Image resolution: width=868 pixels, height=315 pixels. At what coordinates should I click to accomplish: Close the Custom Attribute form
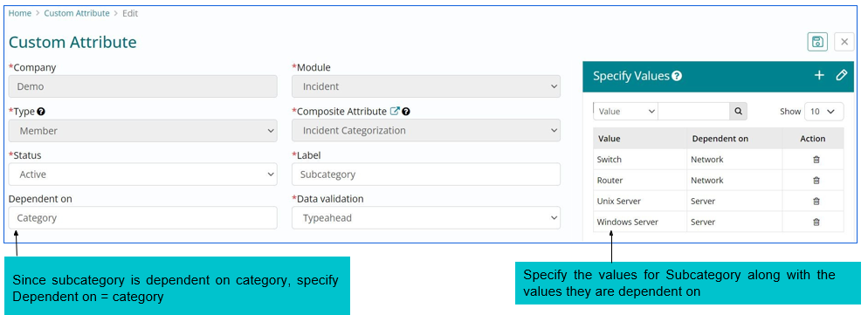click(x=844, y=42)
